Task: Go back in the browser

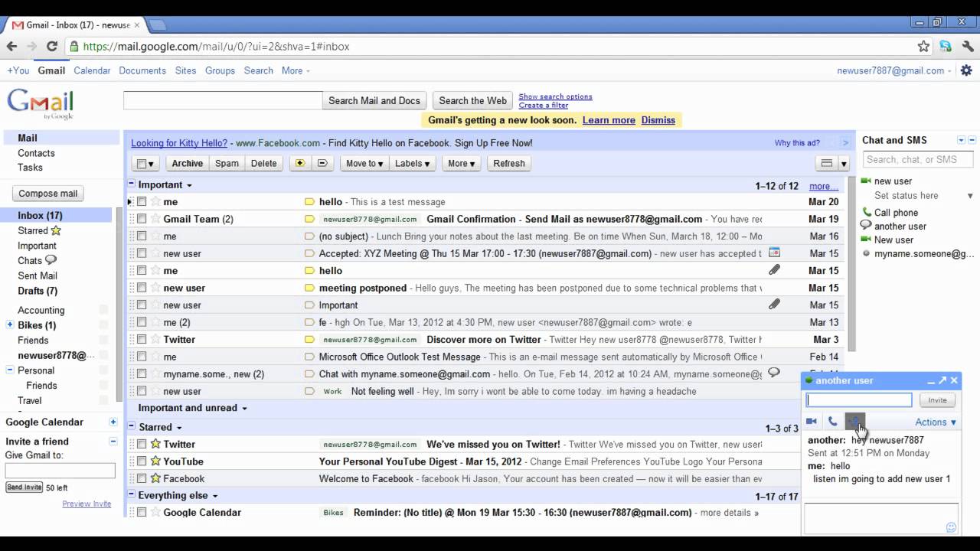Action: pyautogui.click(x=11, y=46)
